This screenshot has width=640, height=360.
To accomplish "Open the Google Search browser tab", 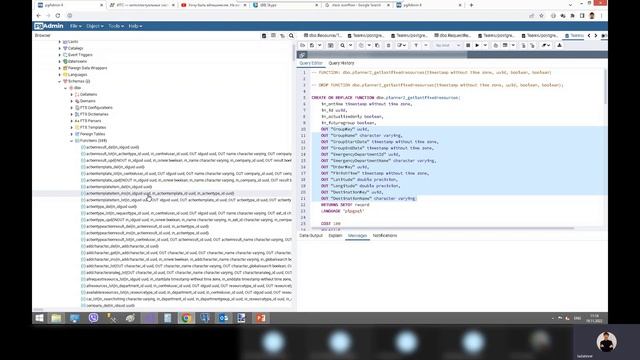I will click(357, 5).
